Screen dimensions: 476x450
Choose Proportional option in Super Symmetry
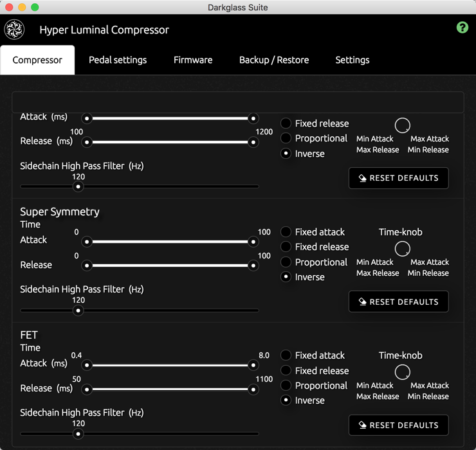[286, 262]
